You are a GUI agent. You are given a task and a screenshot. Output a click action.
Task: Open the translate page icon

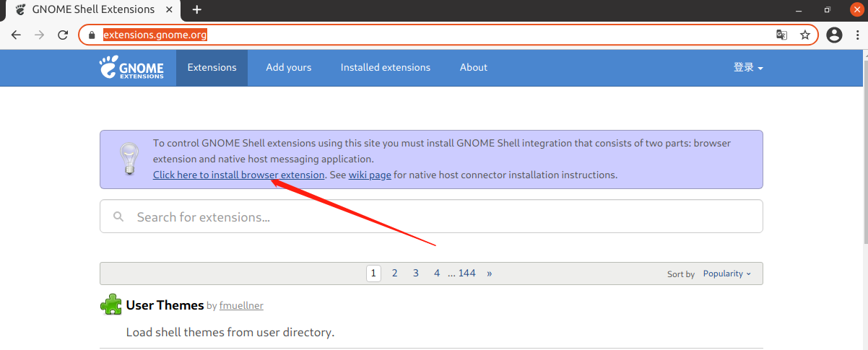coord(781,35)
